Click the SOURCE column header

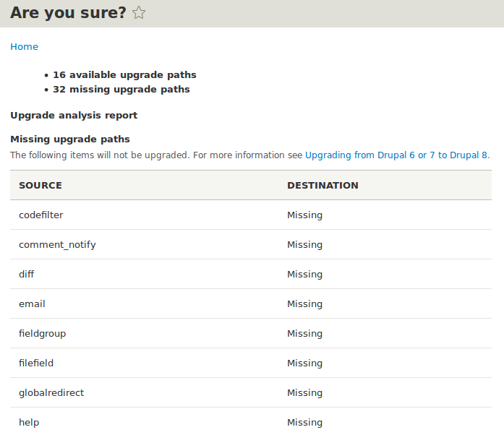click(40, 185)
